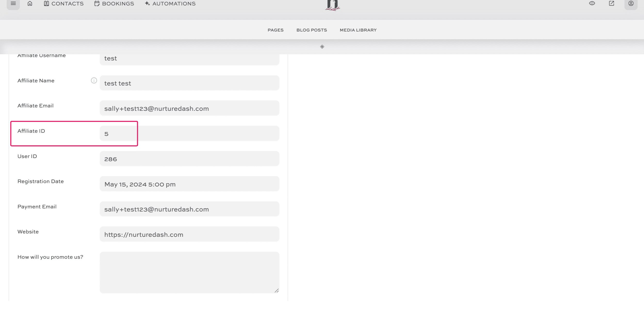
Task: Click the diamond collapse handle below submenu
Action: [322, 47]
